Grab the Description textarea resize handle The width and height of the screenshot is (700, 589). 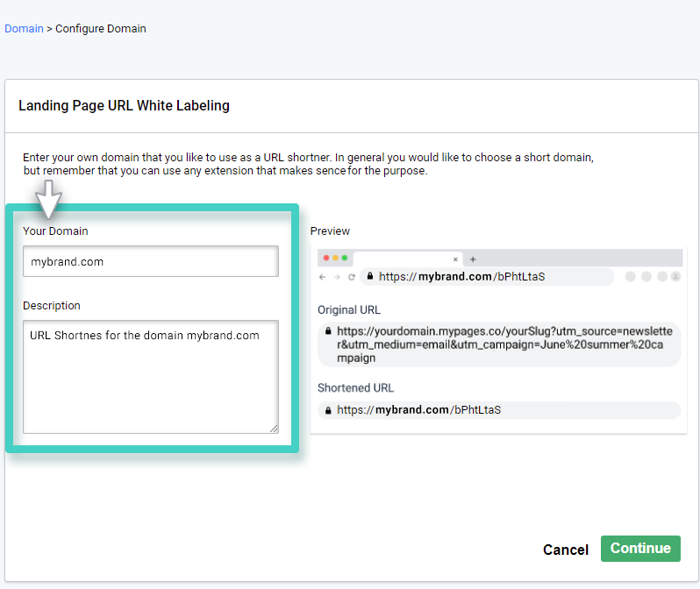(274, 429)
